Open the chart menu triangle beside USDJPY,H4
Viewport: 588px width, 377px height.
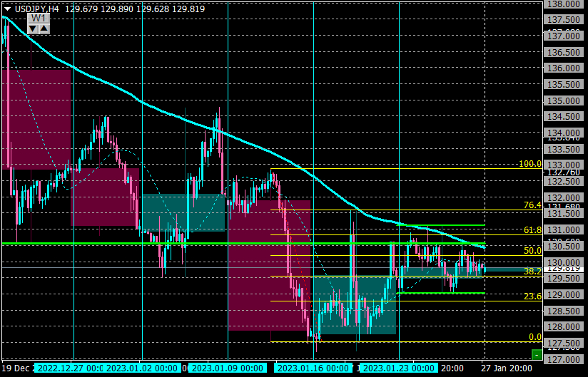(x=7, y=9)
